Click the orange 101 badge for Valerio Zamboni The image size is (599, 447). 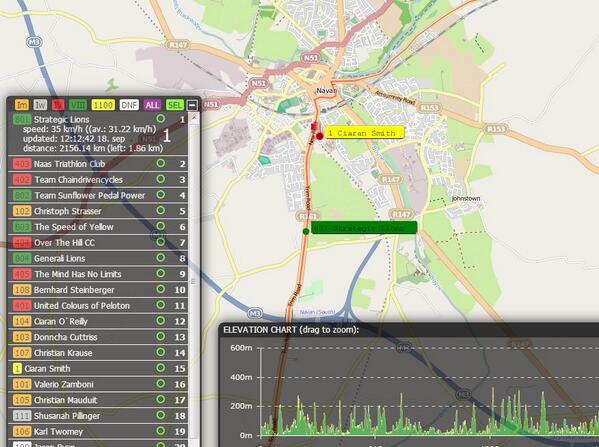pyautogui.click(x=22, y=384)
